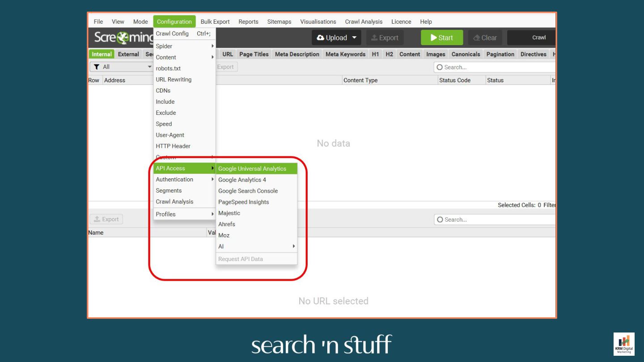Open User-Agent configuration
This screenshot has height=362, width=644.
(184, 135)
